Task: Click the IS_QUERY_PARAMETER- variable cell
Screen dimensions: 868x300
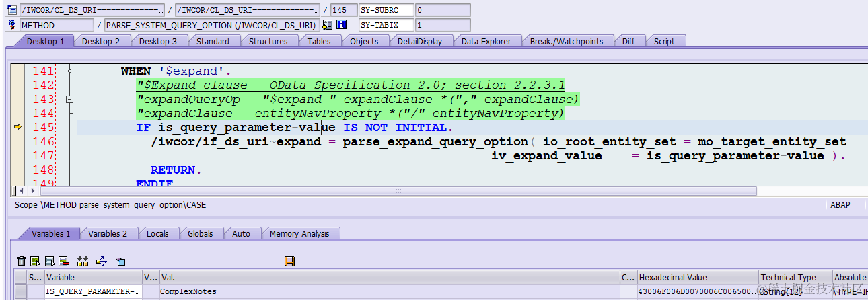Action: point(93,292)
